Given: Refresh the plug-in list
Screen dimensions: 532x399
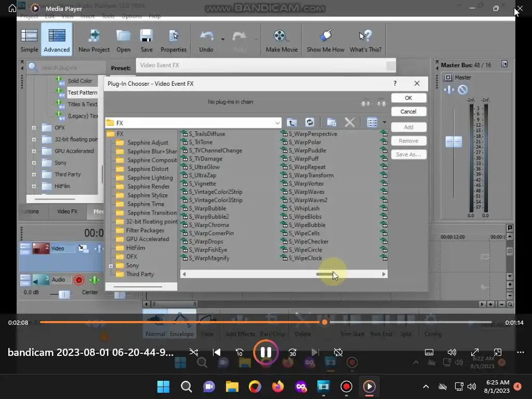Looking at the screenshot, I should (310, 123).
